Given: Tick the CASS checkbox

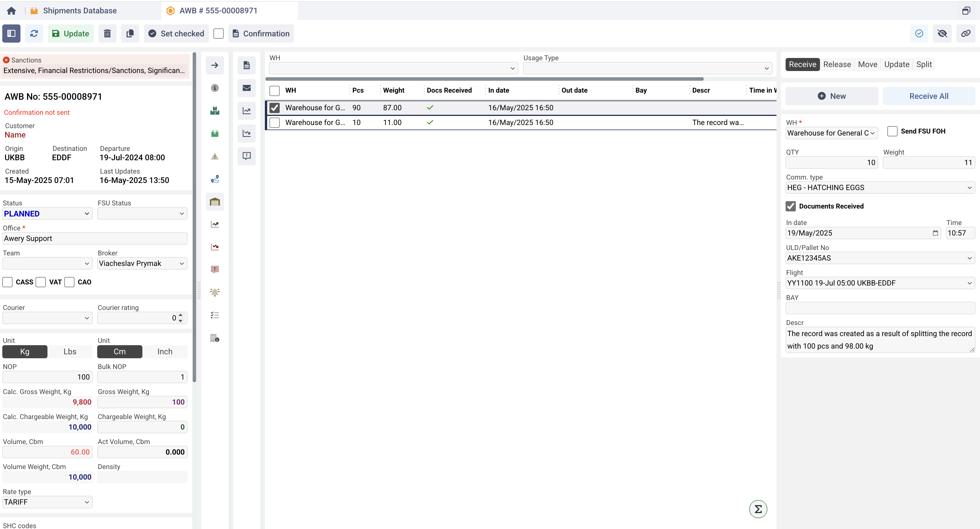Looking at the screenshot, I should [8, 282].
